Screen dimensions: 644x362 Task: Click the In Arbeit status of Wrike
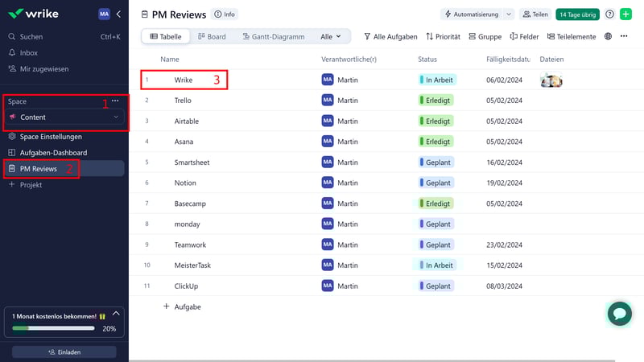coord(437,80)
